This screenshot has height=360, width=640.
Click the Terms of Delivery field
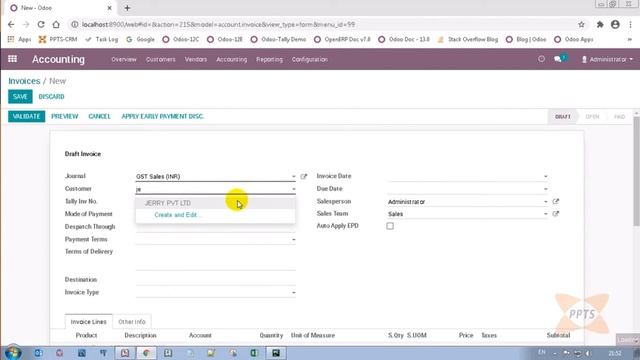click(216, 259)
